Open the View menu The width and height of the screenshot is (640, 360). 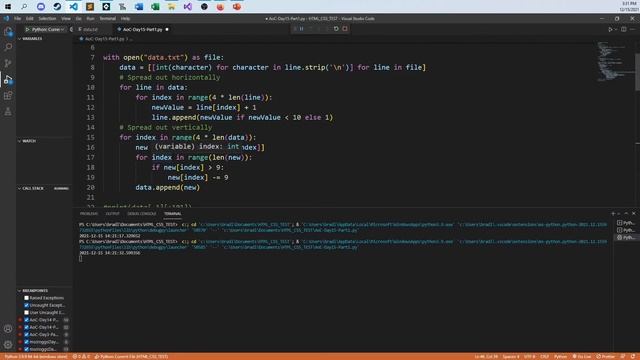(66, 18)
